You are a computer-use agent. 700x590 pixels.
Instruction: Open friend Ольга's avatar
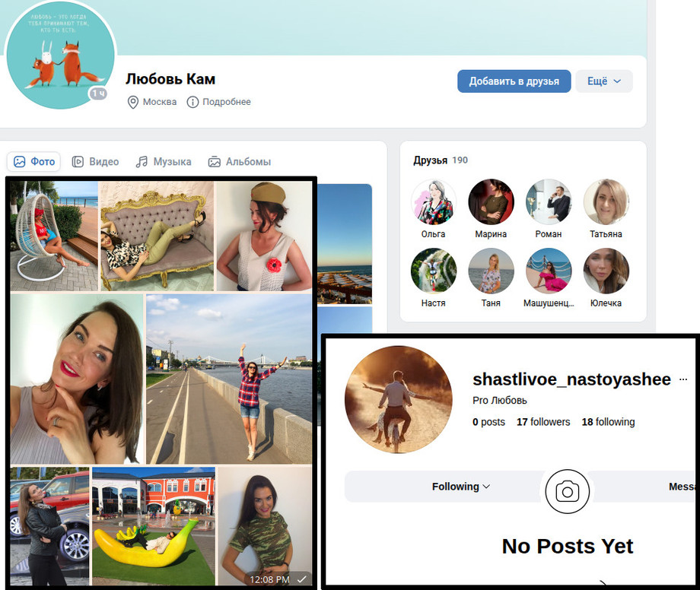point(434,202)
